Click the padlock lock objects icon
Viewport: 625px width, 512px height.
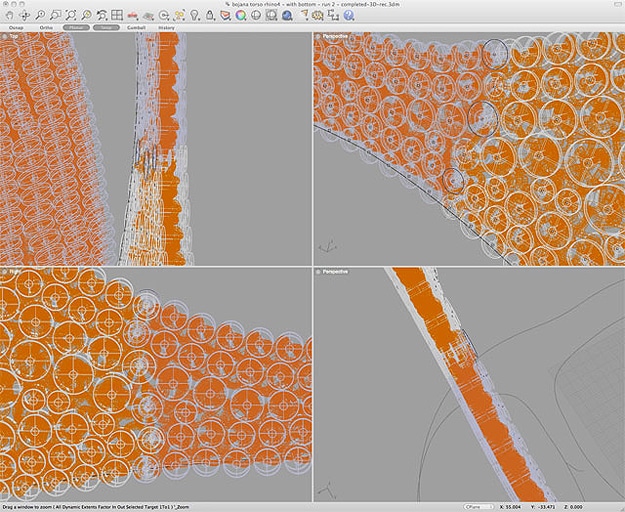pos(210,16)
